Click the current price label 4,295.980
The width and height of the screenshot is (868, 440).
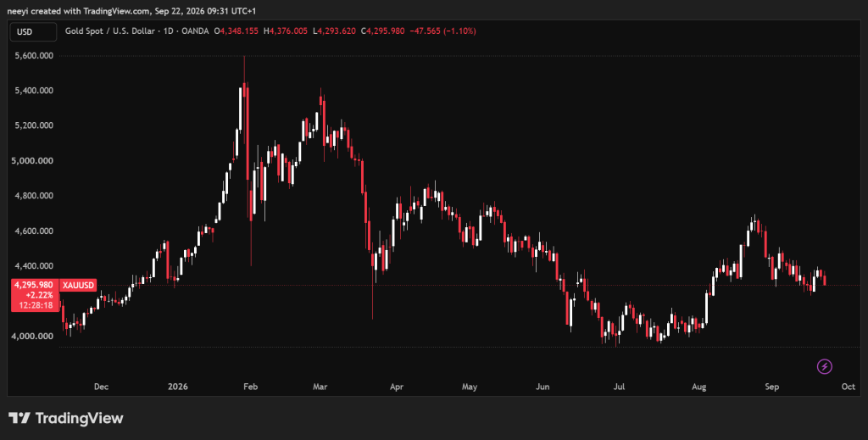coord(34,285)
